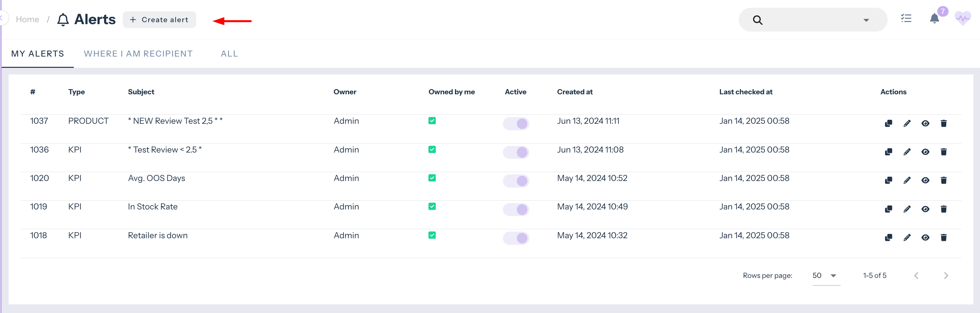Disable the Retailer is down alert
Viewport: 980px width, 313px height.
pos(516,238)
